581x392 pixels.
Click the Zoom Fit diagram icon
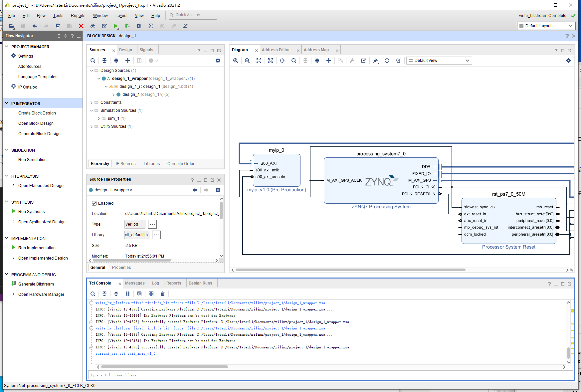pyautogui.click(x=259, y=61)
